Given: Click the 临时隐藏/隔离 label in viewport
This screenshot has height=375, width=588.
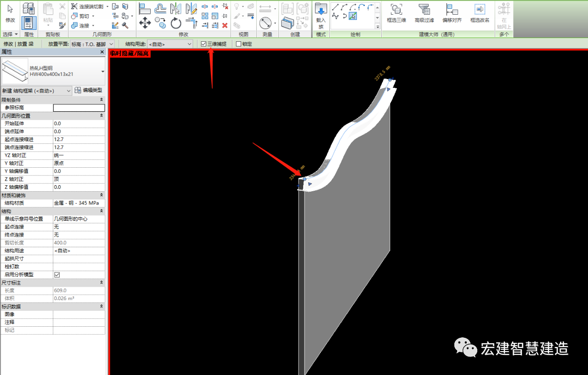Looking at the screenshot, I should click(130, 54).
